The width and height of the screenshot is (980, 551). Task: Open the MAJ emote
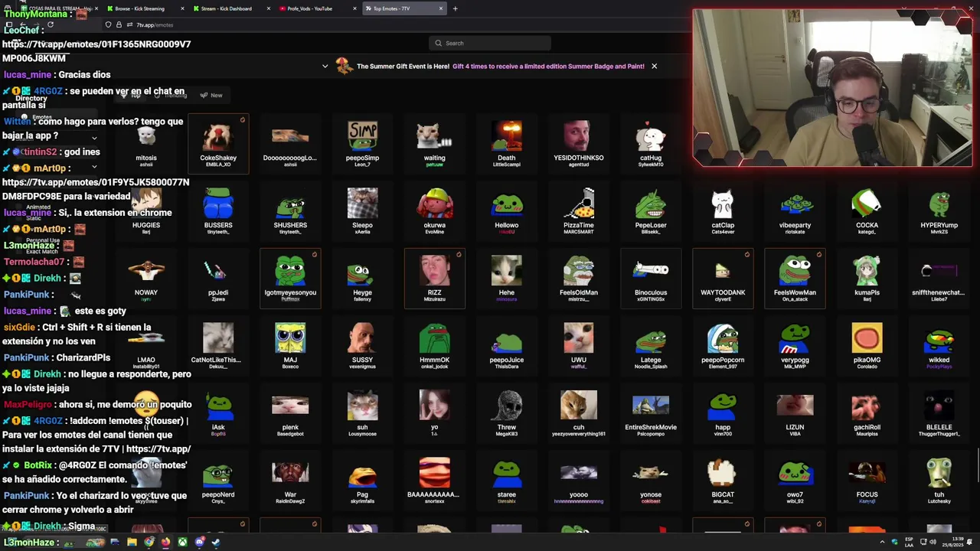(x=290, y=346)
